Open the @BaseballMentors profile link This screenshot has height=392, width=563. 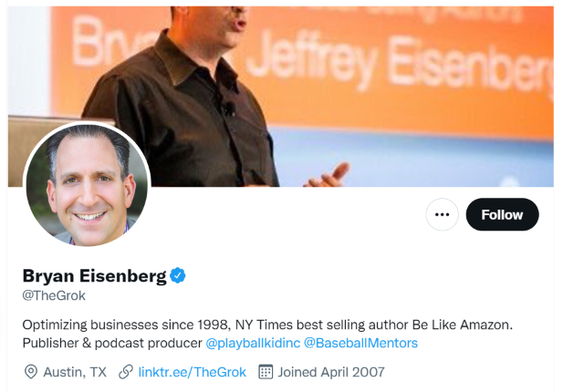point(360,344)
